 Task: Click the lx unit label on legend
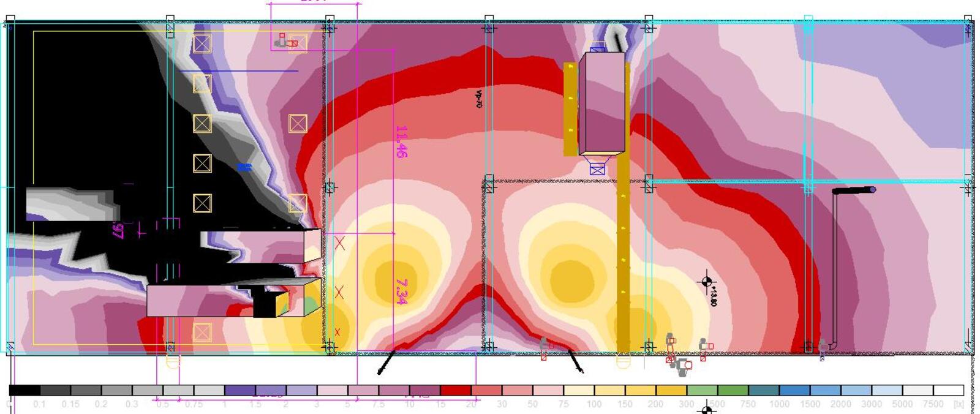(959, 404)
